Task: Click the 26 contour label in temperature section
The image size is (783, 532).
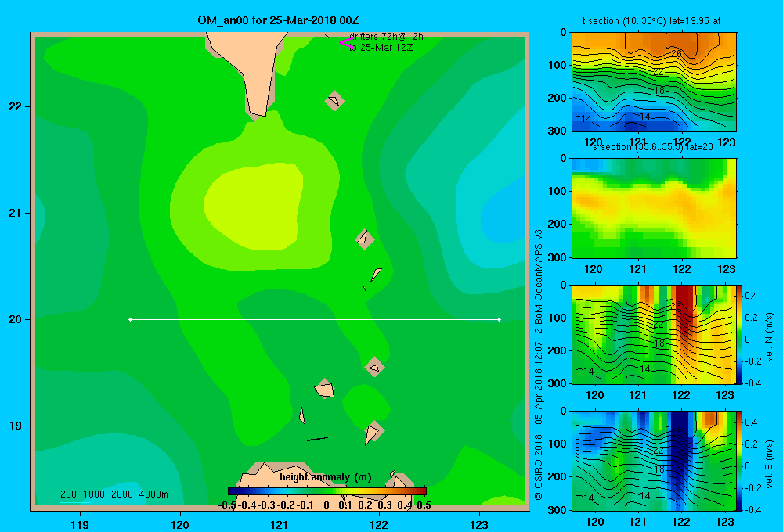Action: coord(677,53)
